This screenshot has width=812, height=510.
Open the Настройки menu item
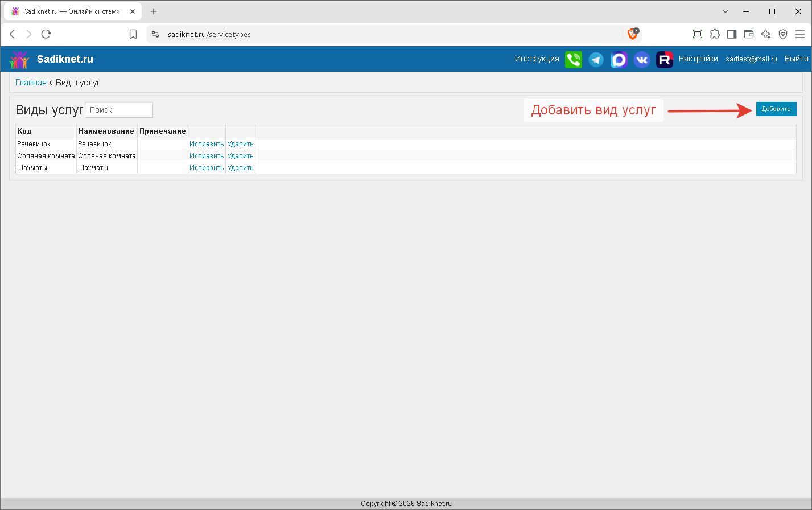click(698, 59)
